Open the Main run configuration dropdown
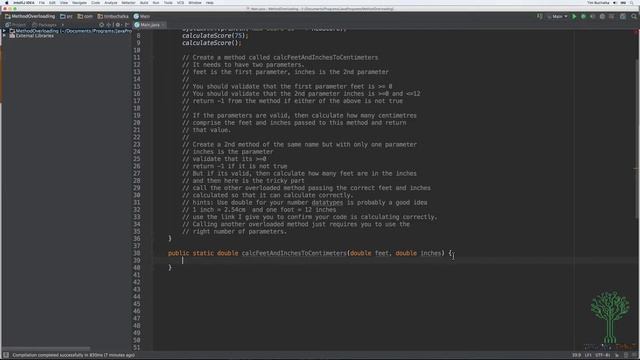 point(557,16)
